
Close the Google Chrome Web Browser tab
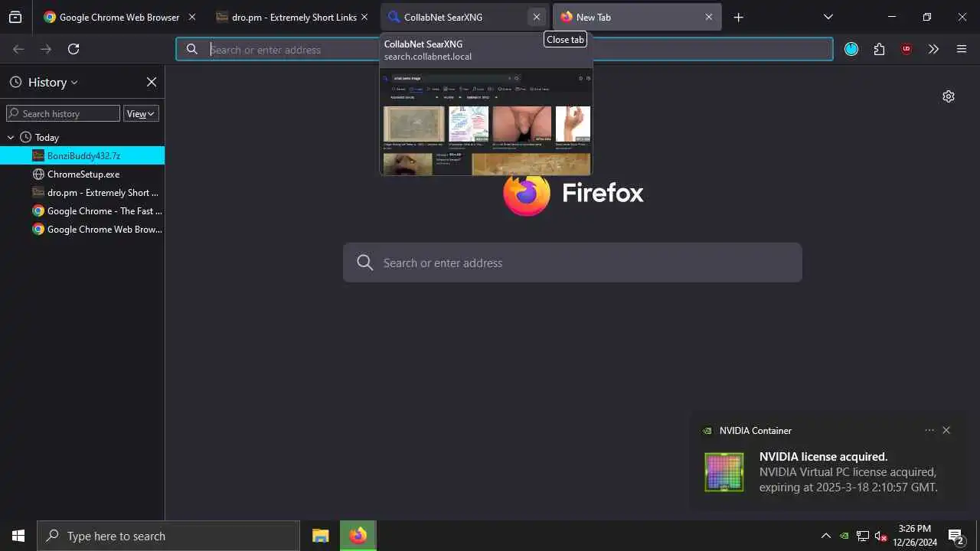pos(191,17)
